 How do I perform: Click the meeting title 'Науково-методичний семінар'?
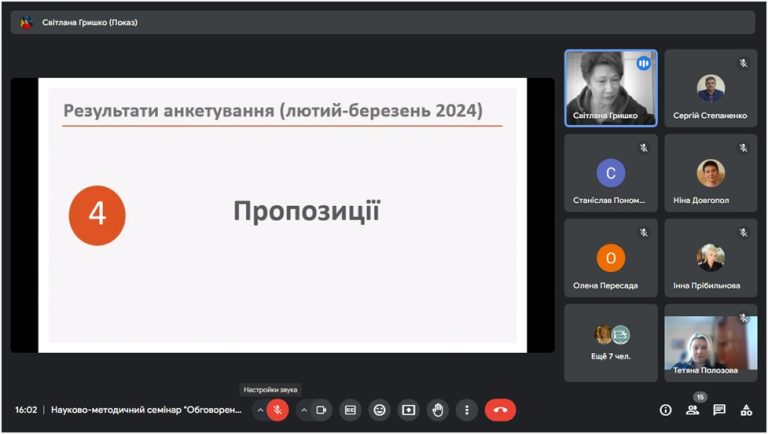point(146,410)
